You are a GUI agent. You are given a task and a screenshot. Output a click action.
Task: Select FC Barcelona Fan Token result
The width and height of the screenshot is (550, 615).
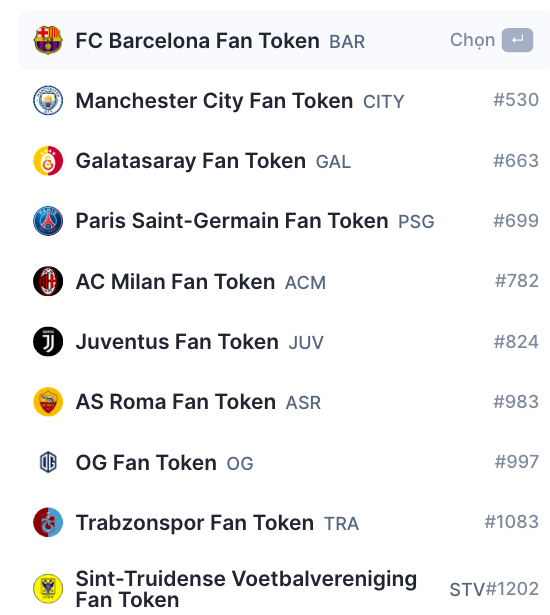click(x=284, y=40)
